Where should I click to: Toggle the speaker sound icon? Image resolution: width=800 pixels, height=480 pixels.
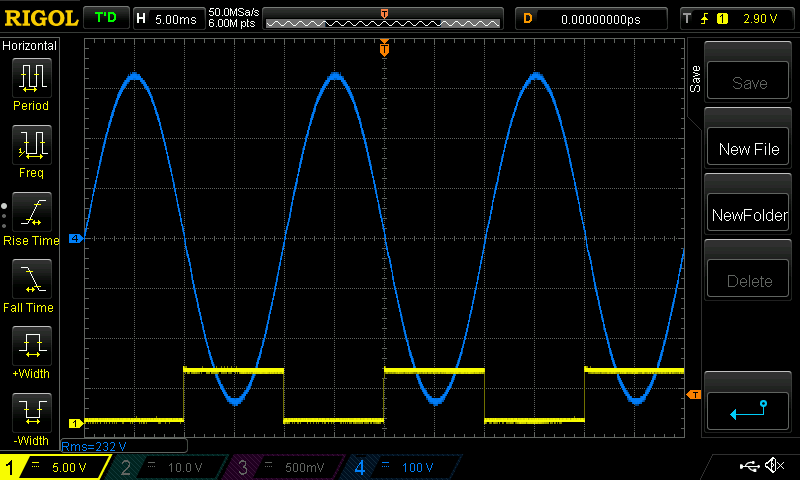pyautogui.click(x=773, y=466)
